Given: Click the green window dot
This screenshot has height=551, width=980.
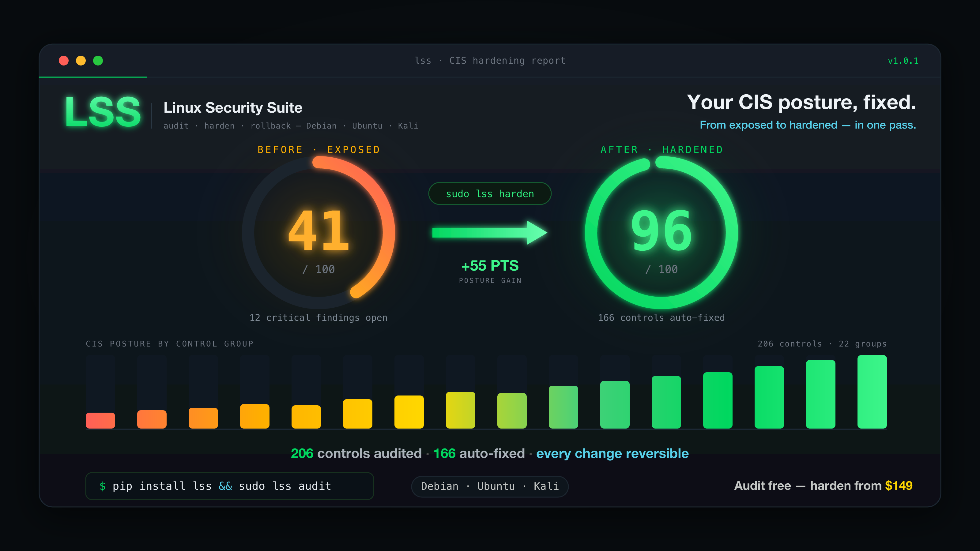Looking at the screenshot, I should [x=98, y=61].
